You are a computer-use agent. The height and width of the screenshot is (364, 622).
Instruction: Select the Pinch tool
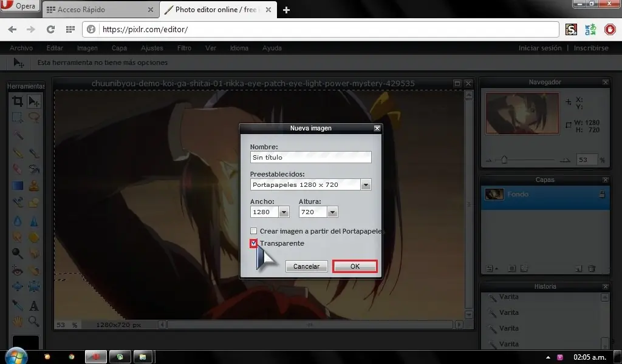[x=34, y=286]
